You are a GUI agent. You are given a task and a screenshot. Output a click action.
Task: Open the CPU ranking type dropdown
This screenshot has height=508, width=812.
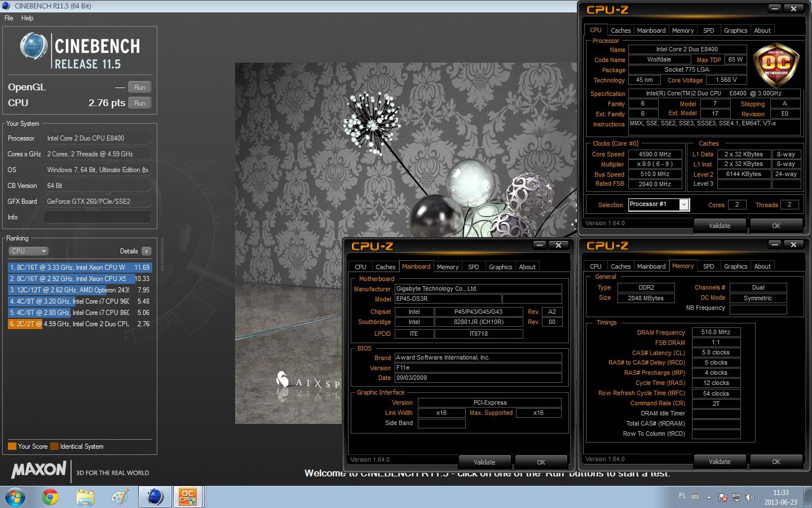(x=28, y=251)
